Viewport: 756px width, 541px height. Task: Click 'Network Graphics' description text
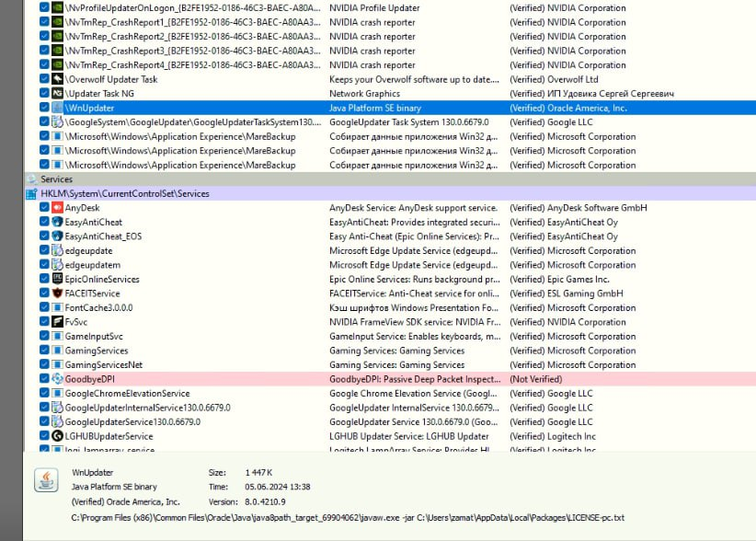click(364, 94)
